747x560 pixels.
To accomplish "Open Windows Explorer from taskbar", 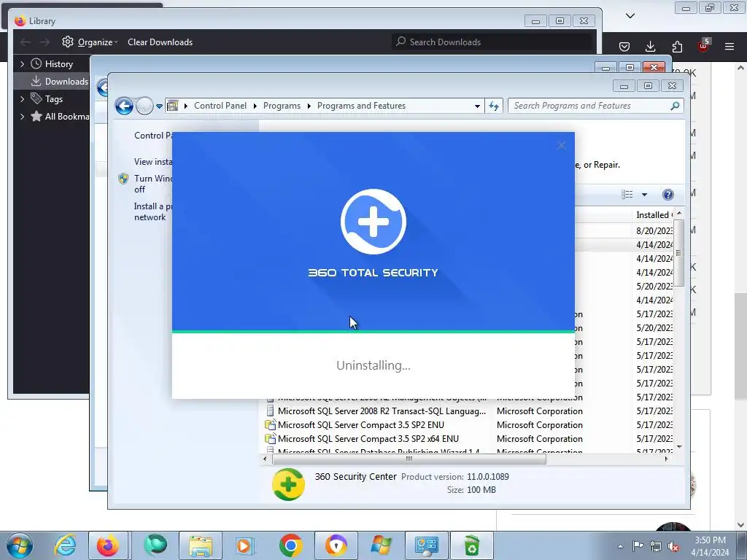I will (200, 545).
